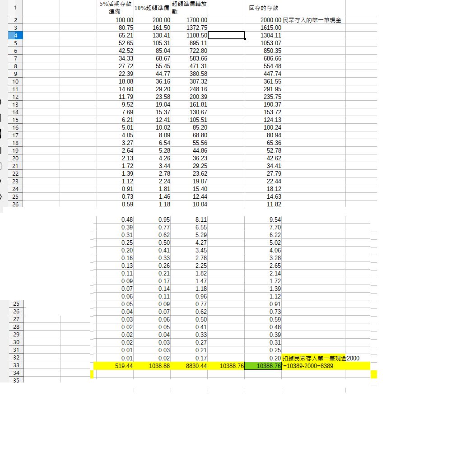The width and height of the screenshot is (475, 476).
Task: Click the yellow total cell 8830.44
Action: tap(189, 366)
